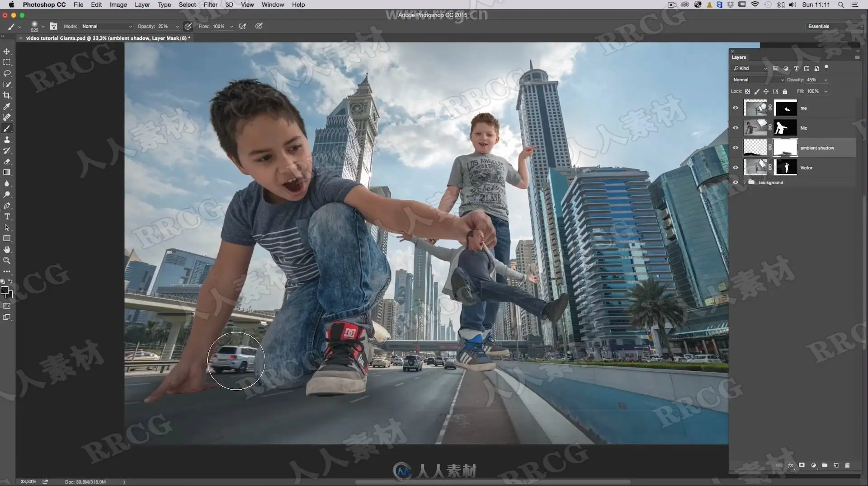Open the File menu
868x486 pixels.
point(78,5)
